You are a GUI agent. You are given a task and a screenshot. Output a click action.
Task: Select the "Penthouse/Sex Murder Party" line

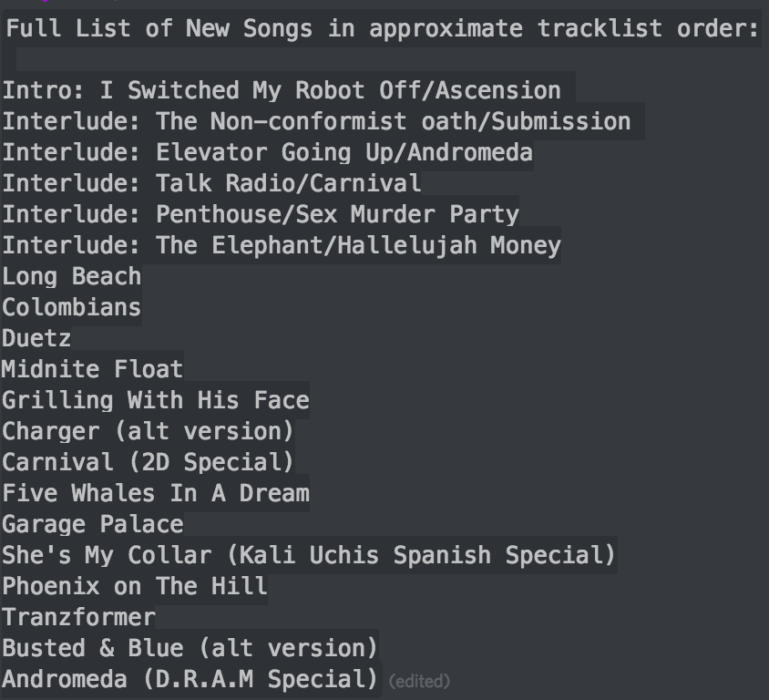point(260,214)
